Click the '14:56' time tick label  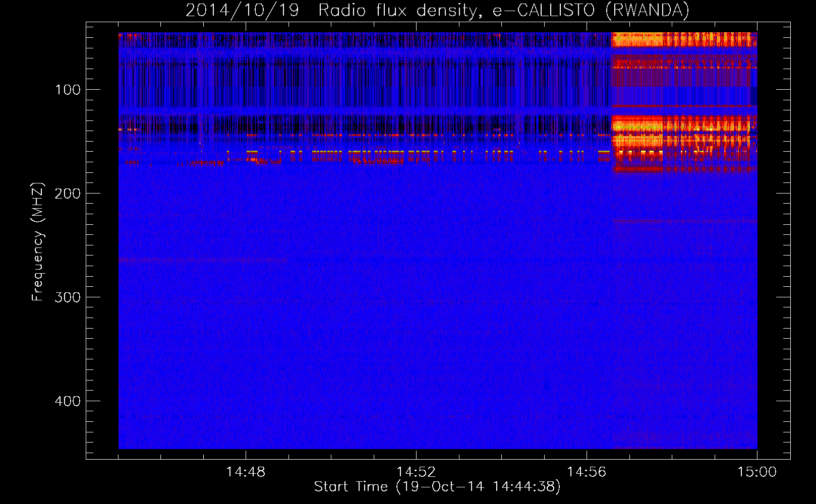(587, 472)
